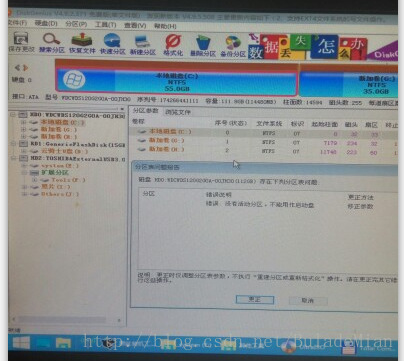Collapse the HD0 WDC disk tree node
404x361 pixels.
pos(13,115)
